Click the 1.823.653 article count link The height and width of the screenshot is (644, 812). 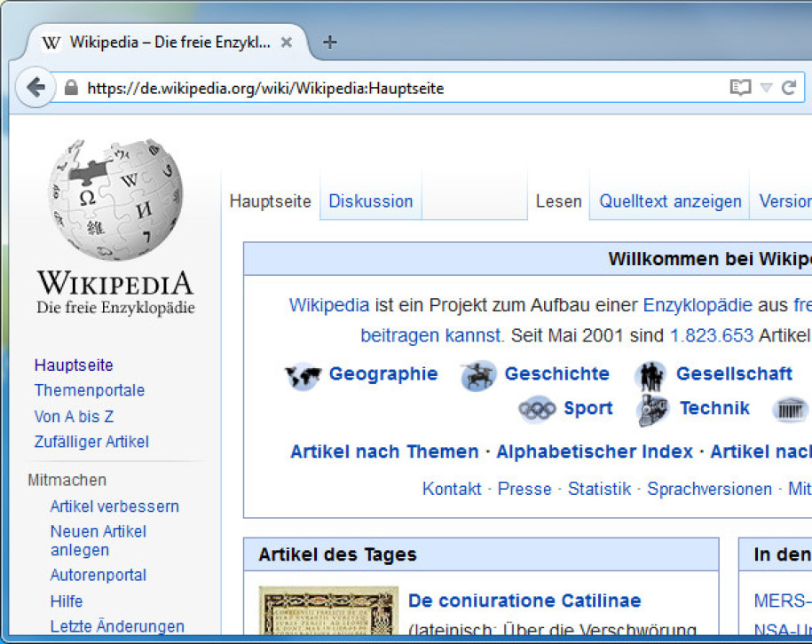(712, 335)
